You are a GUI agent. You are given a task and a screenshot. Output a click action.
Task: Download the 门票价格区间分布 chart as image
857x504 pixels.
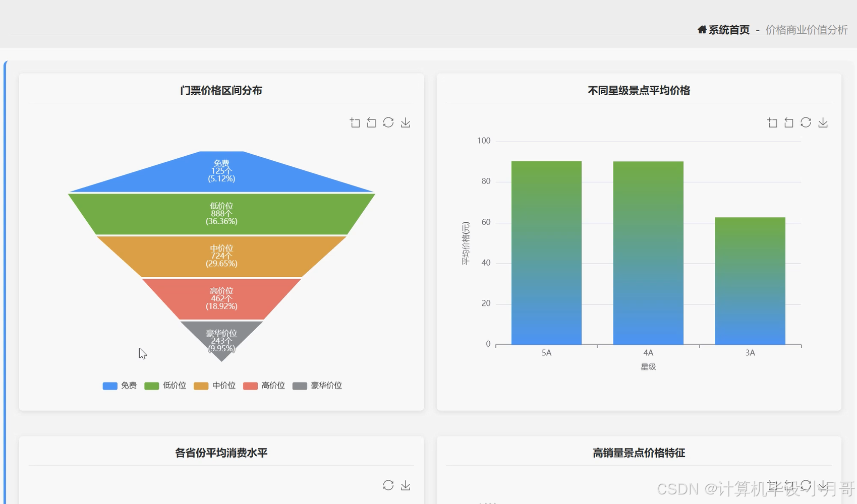405,122
